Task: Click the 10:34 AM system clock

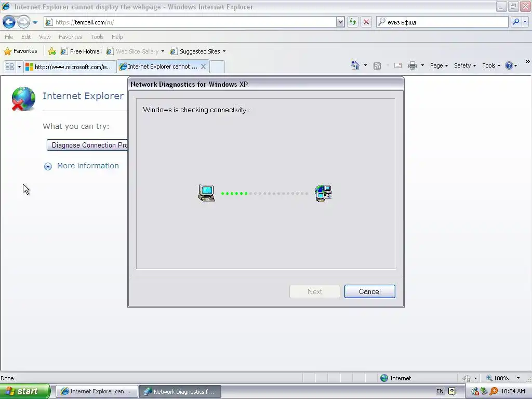Action: (x=513, y=392)
